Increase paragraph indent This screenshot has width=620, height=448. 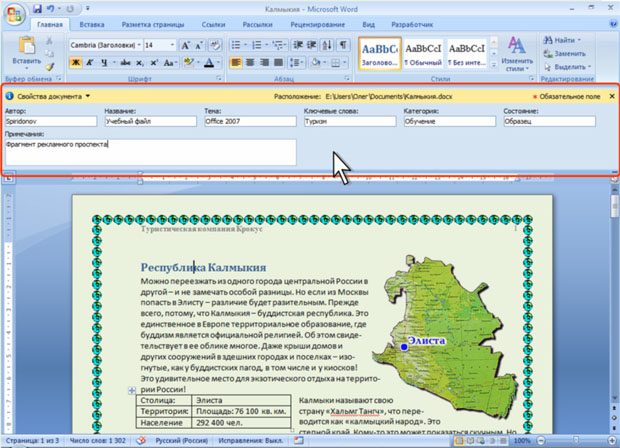312,45
